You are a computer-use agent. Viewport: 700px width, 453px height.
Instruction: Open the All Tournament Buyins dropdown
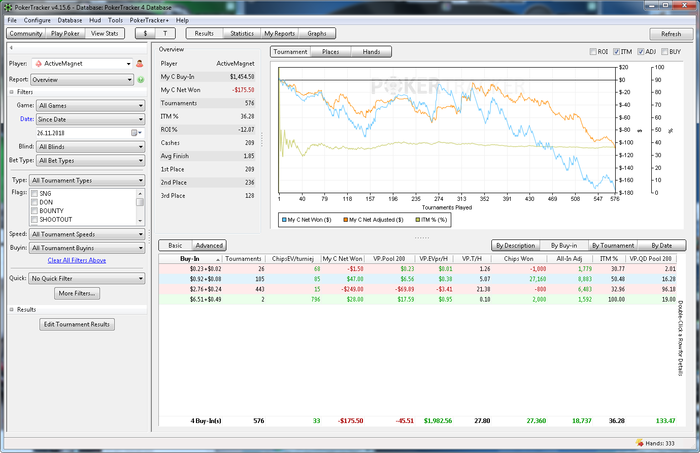click(87, 248)
